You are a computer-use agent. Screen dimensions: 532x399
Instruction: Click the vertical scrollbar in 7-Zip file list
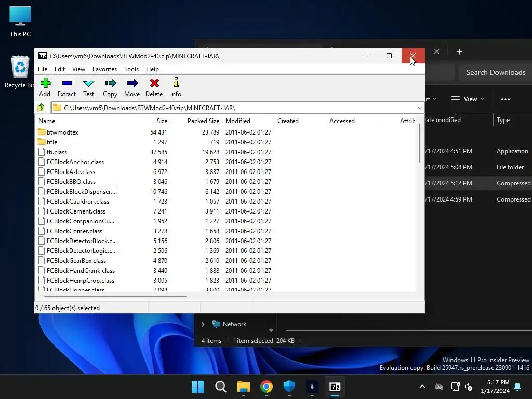[420, 142]
